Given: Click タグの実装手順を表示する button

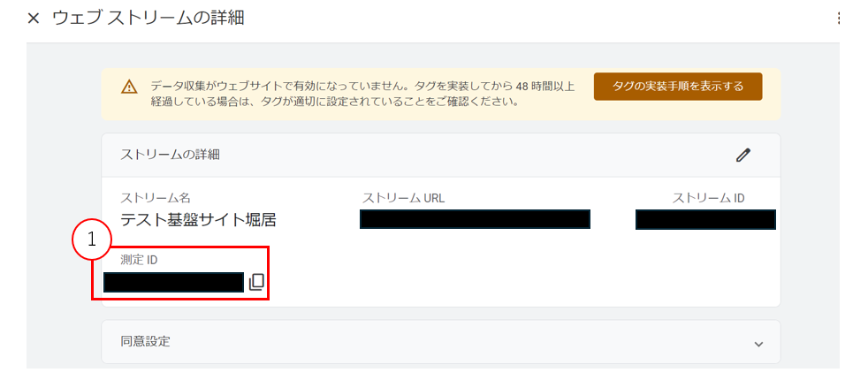Looking at the screenshot, I should pos(678,87).
